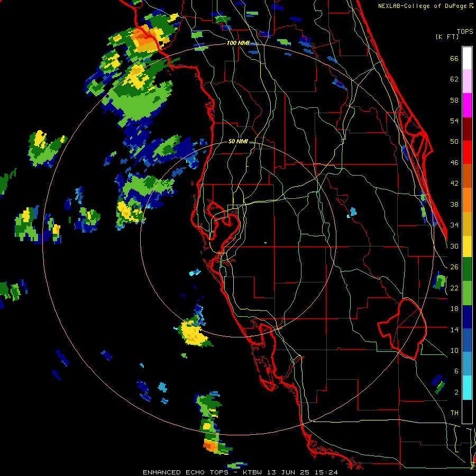Click the [K FT] units label
Screen dimensions: 476x476
click(447, 36)
